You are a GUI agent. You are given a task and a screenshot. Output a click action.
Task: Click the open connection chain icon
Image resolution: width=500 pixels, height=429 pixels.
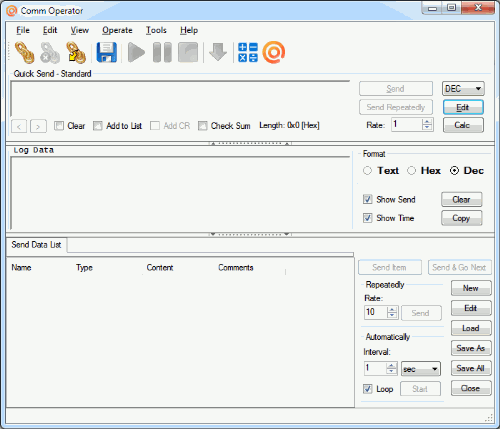tap(24, 52)
